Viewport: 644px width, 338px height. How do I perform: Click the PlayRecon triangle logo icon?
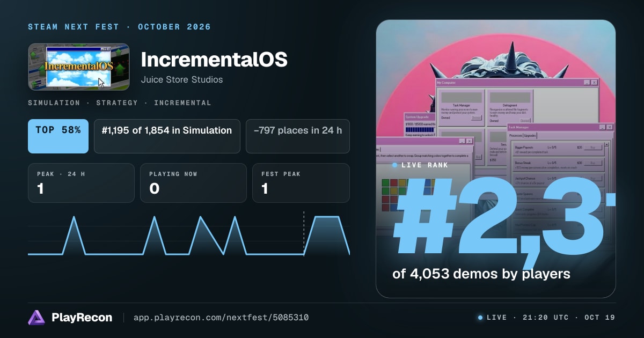[36, 318]
